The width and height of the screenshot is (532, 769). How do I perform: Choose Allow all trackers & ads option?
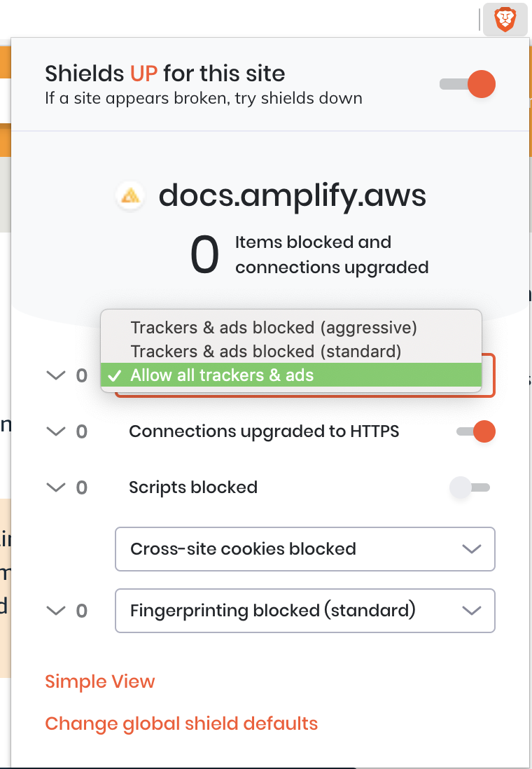(291, 375)
